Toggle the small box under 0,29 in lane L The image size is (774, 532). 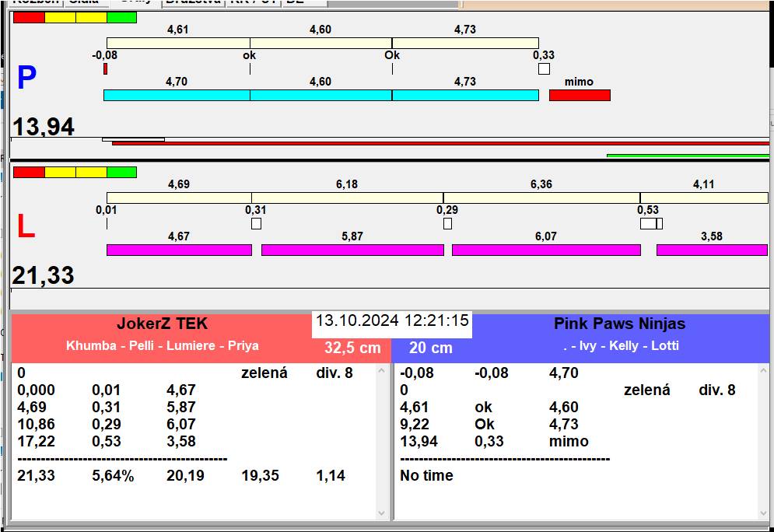click(x=447, y=224)
